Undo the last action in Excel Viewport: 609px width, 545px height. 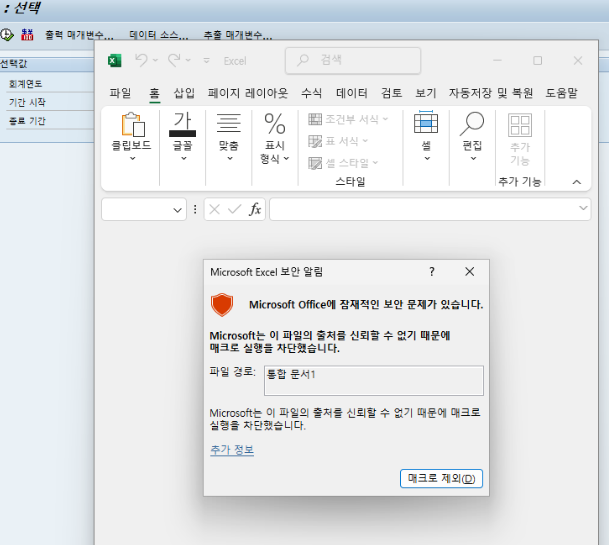(x=141, y=61)
